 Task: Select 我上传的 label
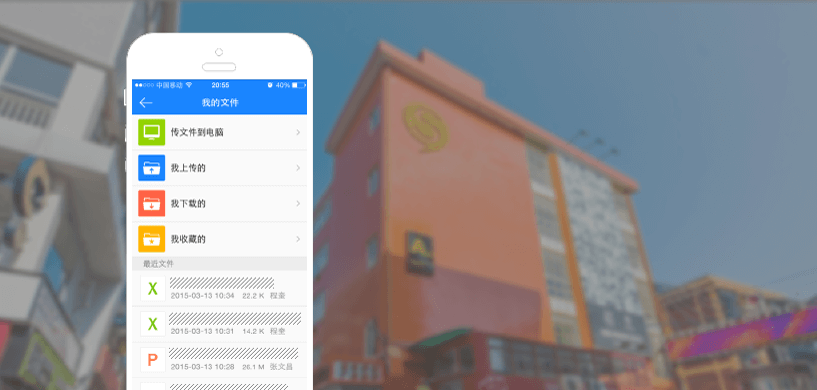(188, 168)
